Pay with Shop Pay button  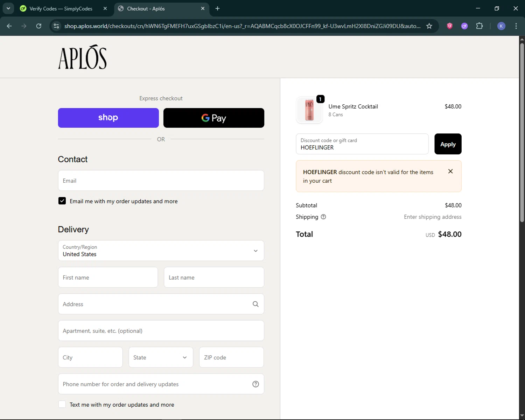(108, 118)
